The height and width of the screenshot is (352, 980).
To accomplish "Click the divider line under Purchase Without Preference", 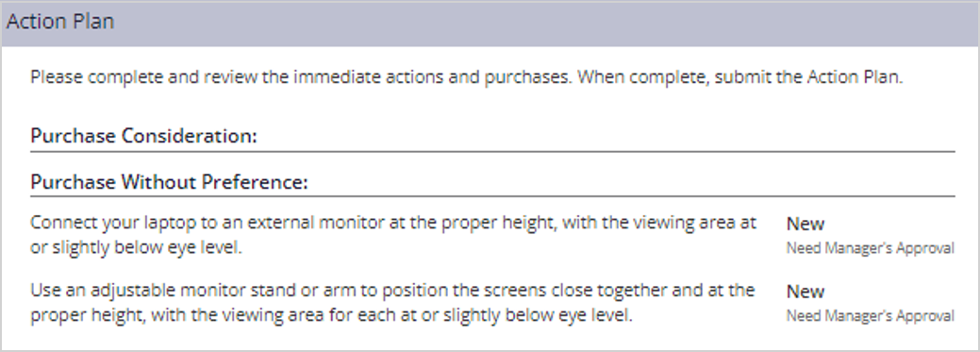I will click(x=492, y=196).
